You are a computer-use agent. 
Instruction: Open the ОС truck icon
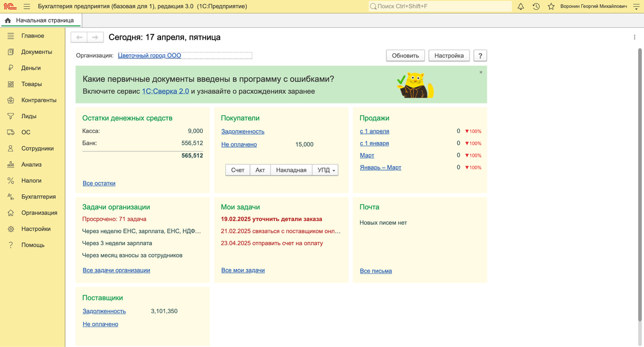(10, 132)
